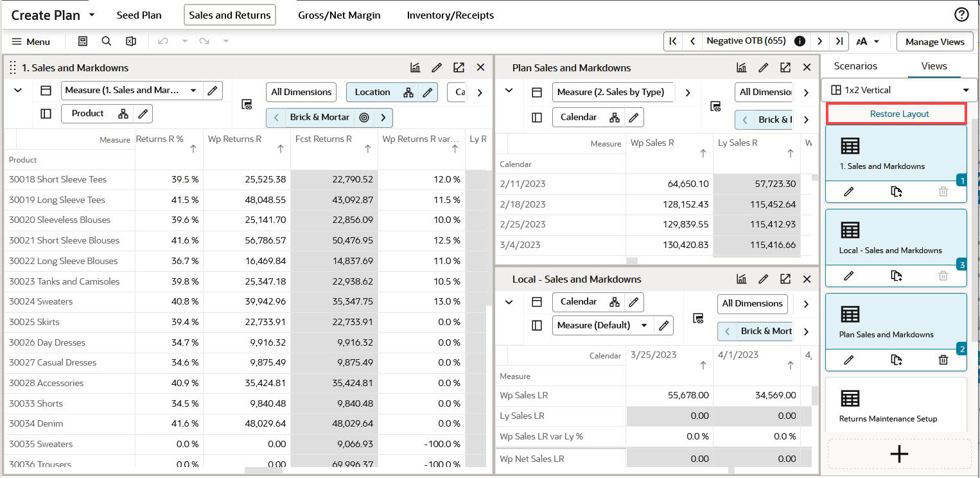Pop out the Local - Sales and Markdowns view

point(785,279)
